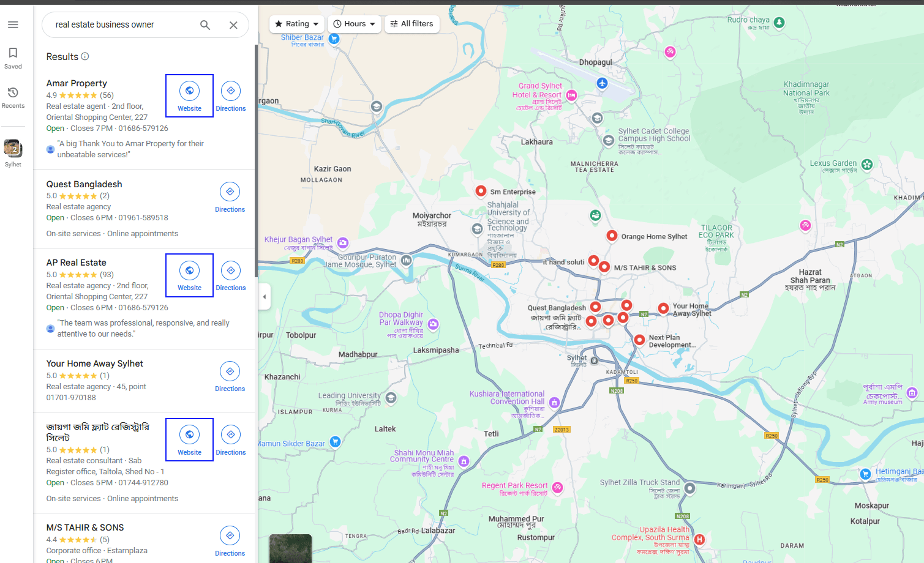The height and width of the screenshot is (563, 924).
Task: Get directions to জায়গা জমি ফ্ল্যাট listing
Action: [231, 440]
